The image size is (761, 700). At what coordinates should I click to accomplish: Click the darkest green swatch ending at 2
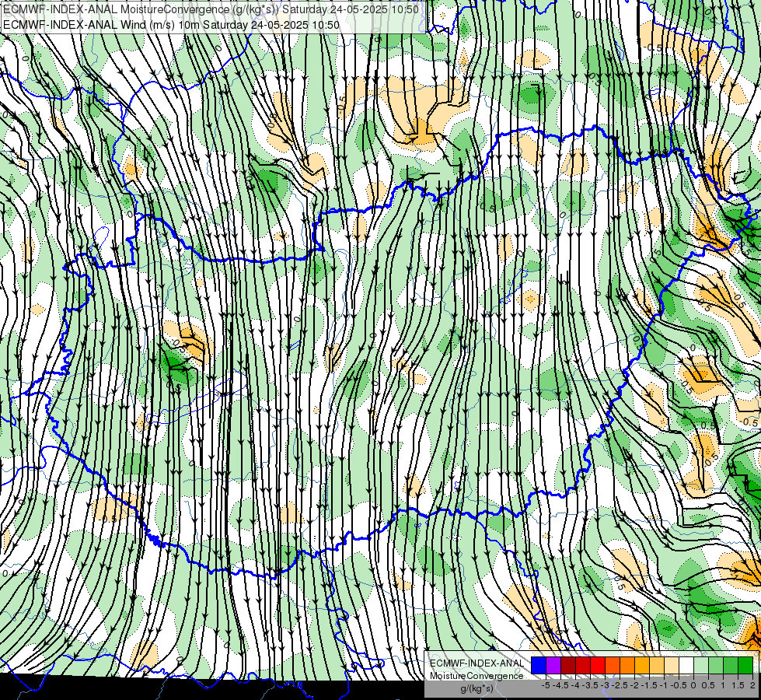coord(745,665)
